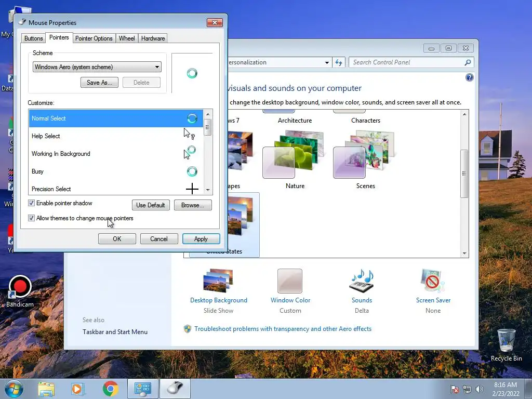This screenshot has width=532, height=399.
Task: Click the shield icon beside Troubleshoot link
Action: click(187, 329)
